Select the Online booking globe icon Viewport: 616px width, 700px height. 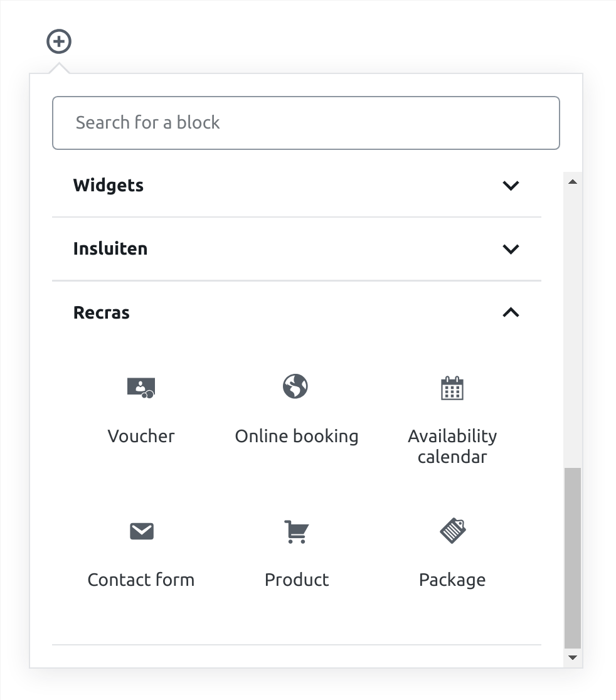295,386
